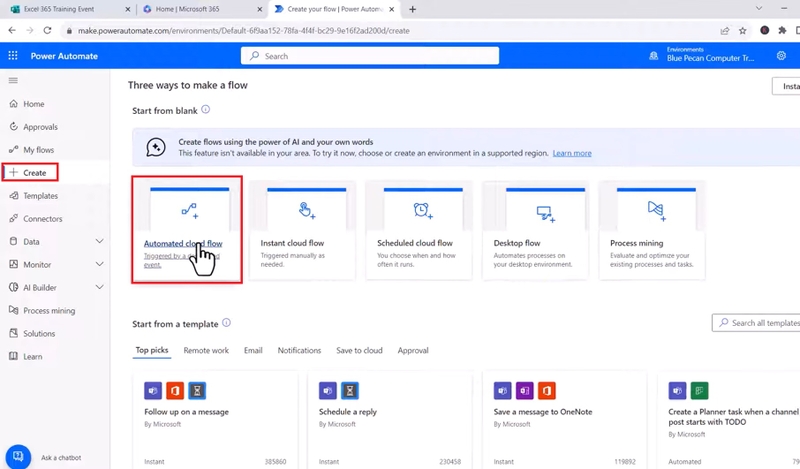
Task: Click the Instant cloud flow icon
Action: tap(307, 210)
